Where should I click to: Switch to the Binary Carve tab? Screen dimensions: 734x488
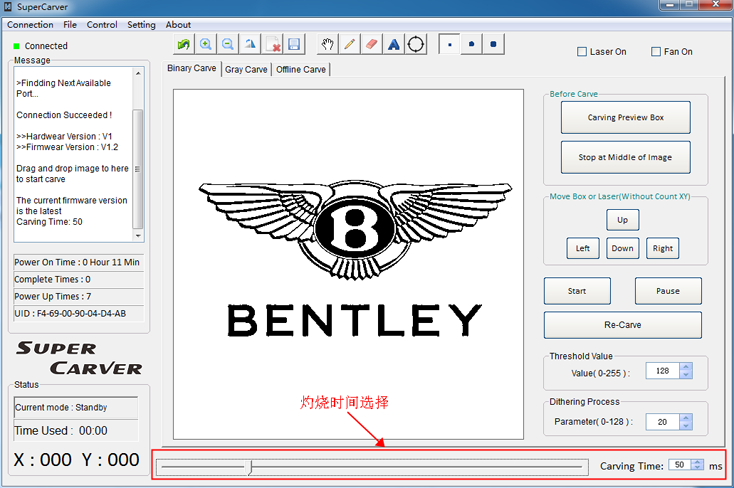pyautogui.click(x=191, y=68)
